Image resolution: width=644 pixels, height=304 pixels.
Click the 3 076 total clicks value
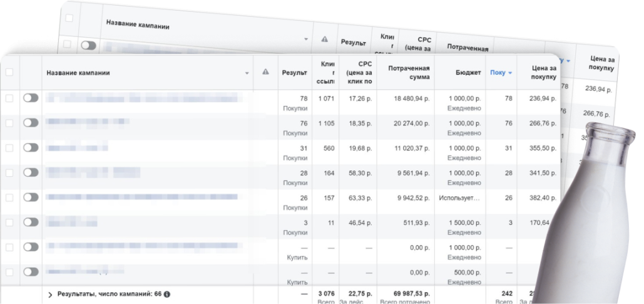[x=327, y=294]
